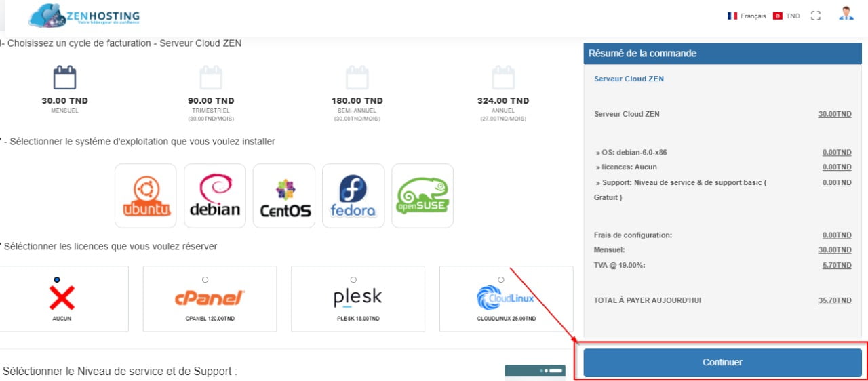Click the fullscreen toggle icon

point(816,16)
